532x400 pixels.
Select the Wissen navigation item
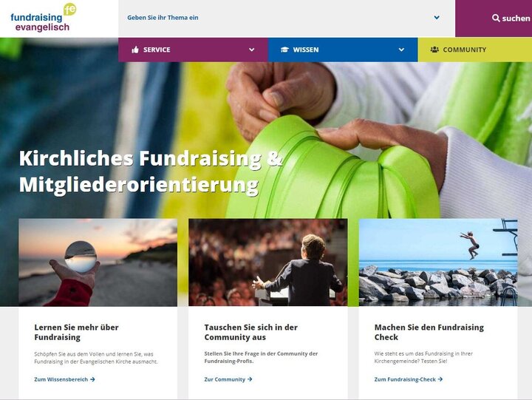343,50
